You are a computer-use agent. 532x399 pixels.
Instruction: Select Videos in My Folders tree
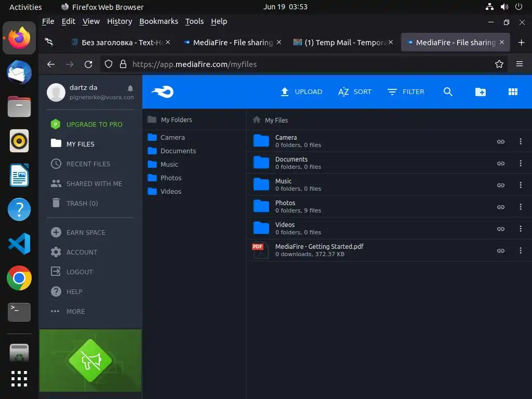[165, 191]
